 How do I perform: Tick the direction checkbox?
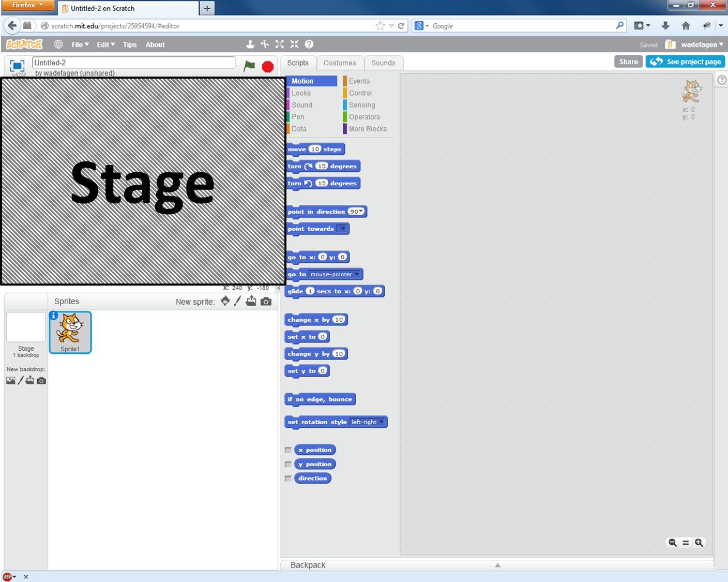pyautogui.click(x=288, y=479)
